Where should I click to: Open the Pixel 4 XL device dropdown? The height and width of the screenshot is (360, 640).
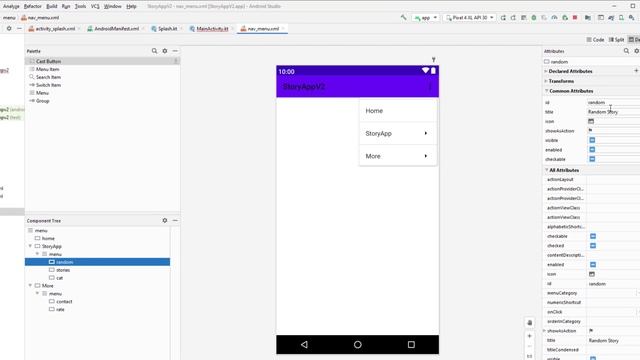(469, 18)
